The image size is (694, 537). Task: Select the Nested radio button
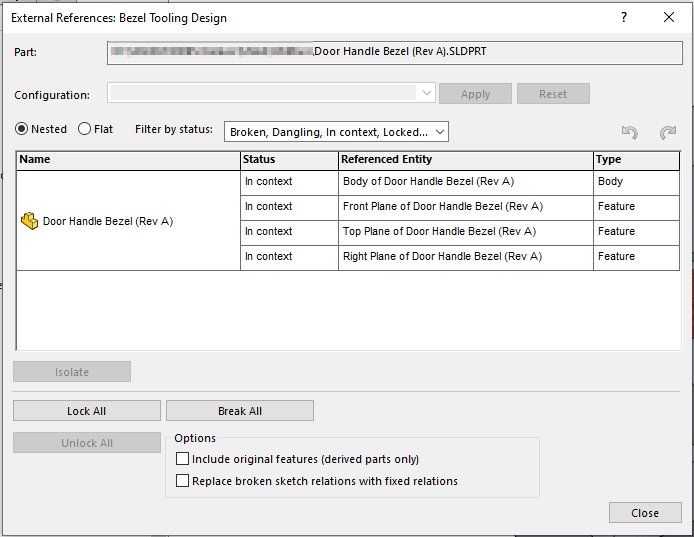click(x=22, y=129)
